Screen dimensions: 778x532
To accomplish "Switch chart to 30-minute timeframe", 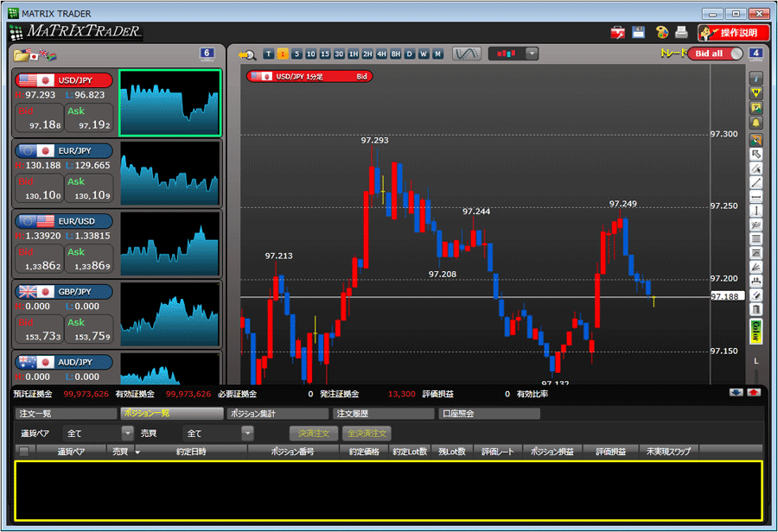I will pos(339,54).
